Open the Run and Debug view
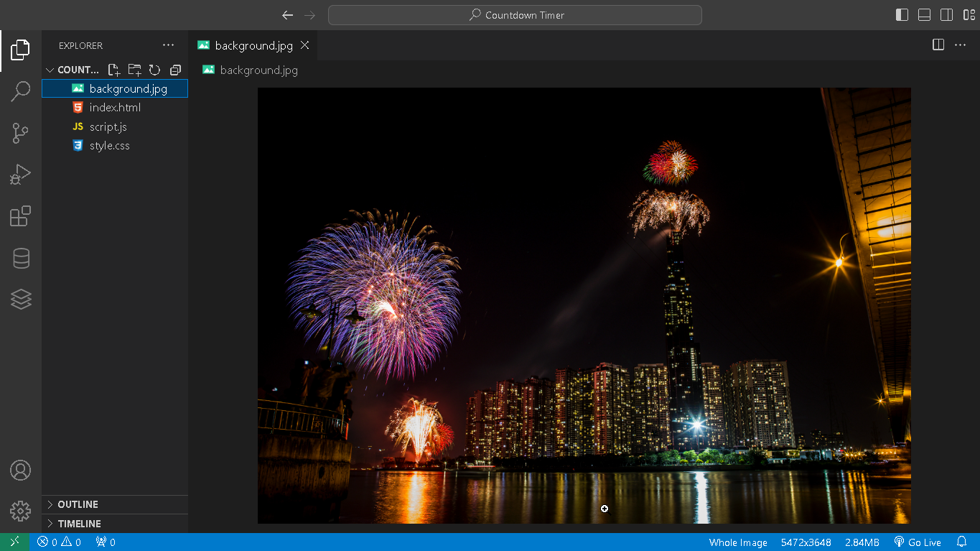980x551 pixels. point(21,175)
